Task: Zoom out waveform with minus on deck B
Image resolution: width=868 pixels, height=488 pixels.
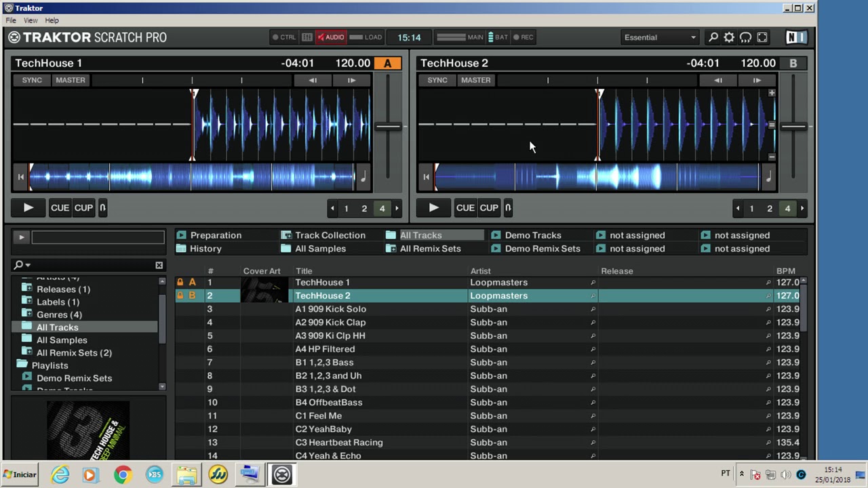Action: (772, 157)
